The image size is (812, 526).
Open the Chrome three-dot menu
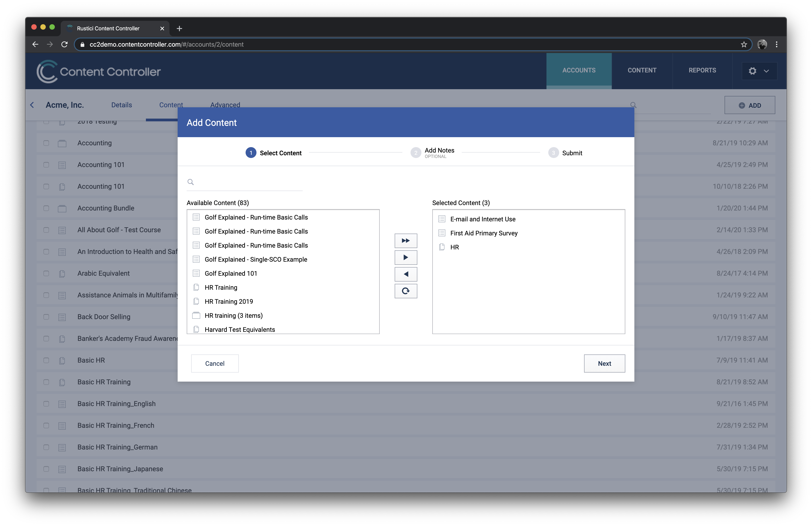coord(776,44)
